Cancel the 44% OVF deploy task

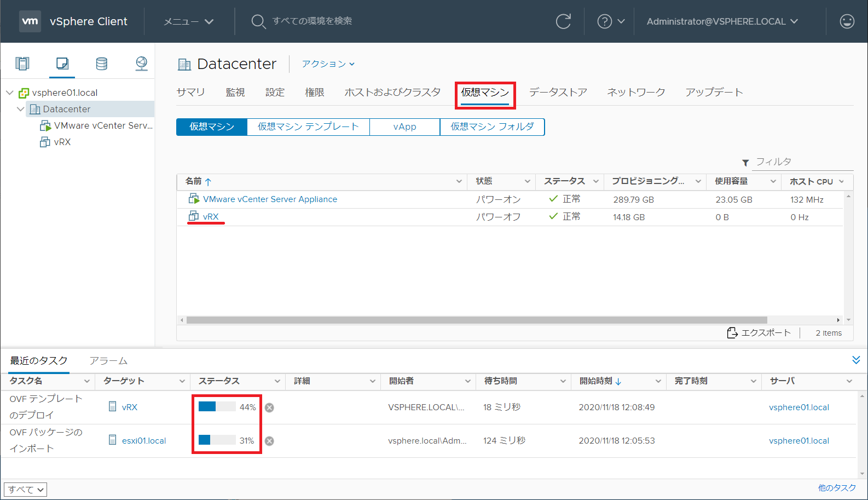pyautogui.click(x=269, y=407)
